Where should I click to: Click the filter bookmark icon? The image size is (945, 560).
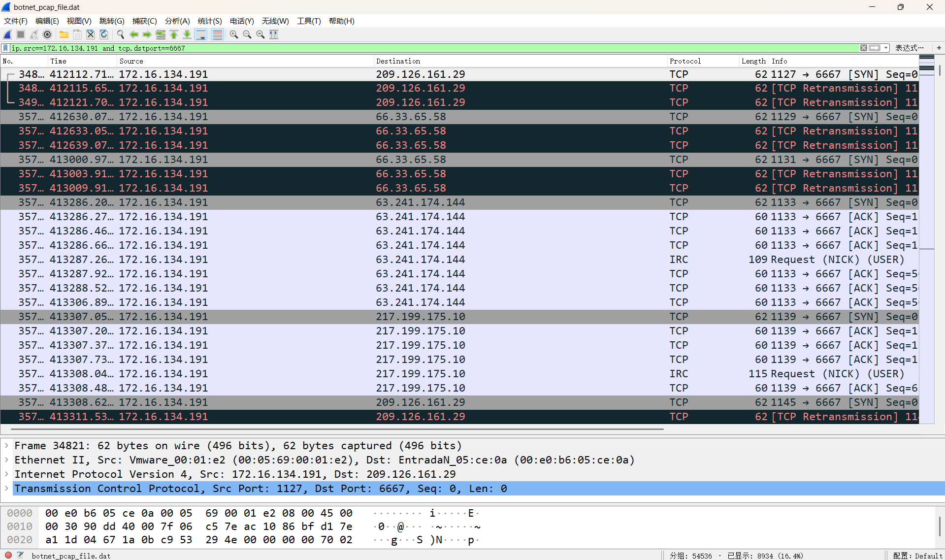5,48
